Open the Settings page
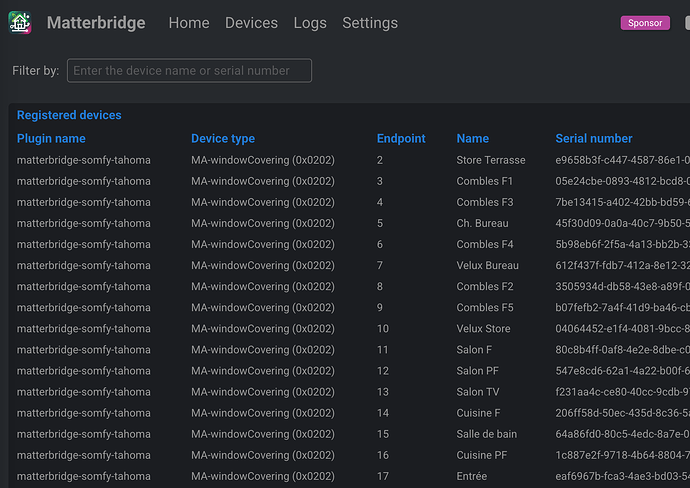 (x=370, y=23)
